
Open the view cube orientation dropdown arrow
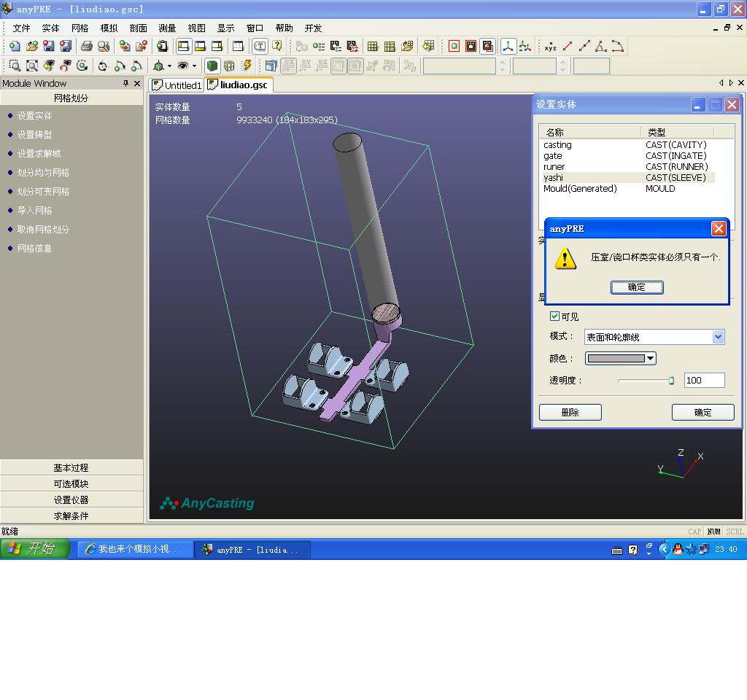click(169, 66)
